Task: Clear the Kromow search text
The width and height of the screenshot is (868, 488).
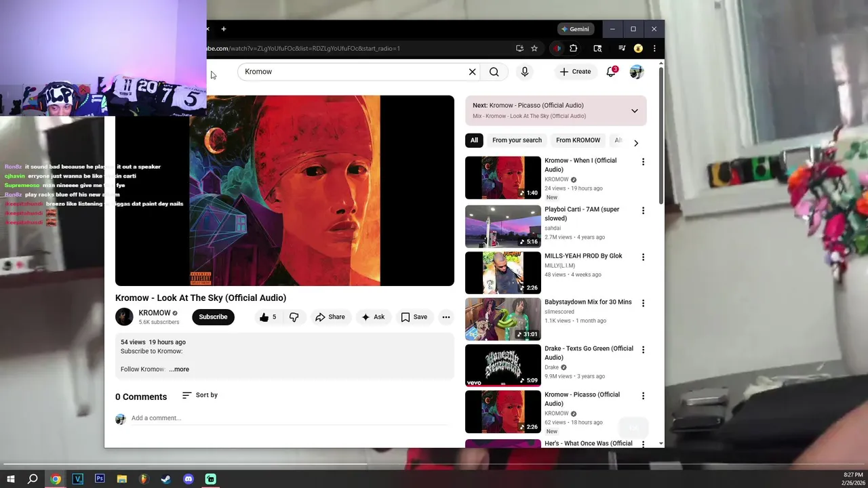Action: [473, 72]
